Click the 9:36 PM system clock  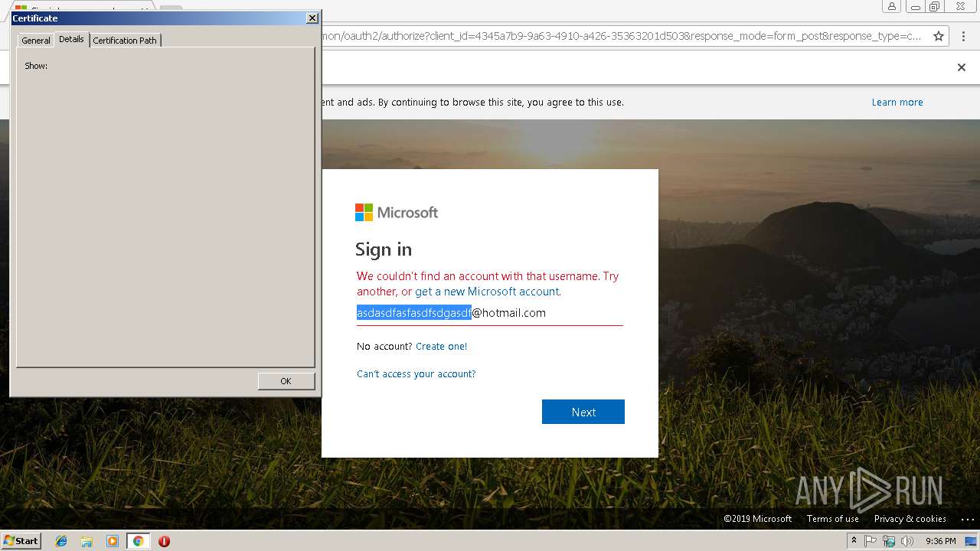[x=941, y=541]
